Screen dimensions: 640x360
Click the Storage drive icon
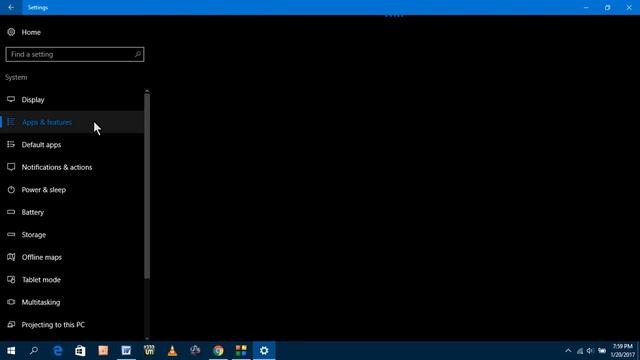click(11, 234)
